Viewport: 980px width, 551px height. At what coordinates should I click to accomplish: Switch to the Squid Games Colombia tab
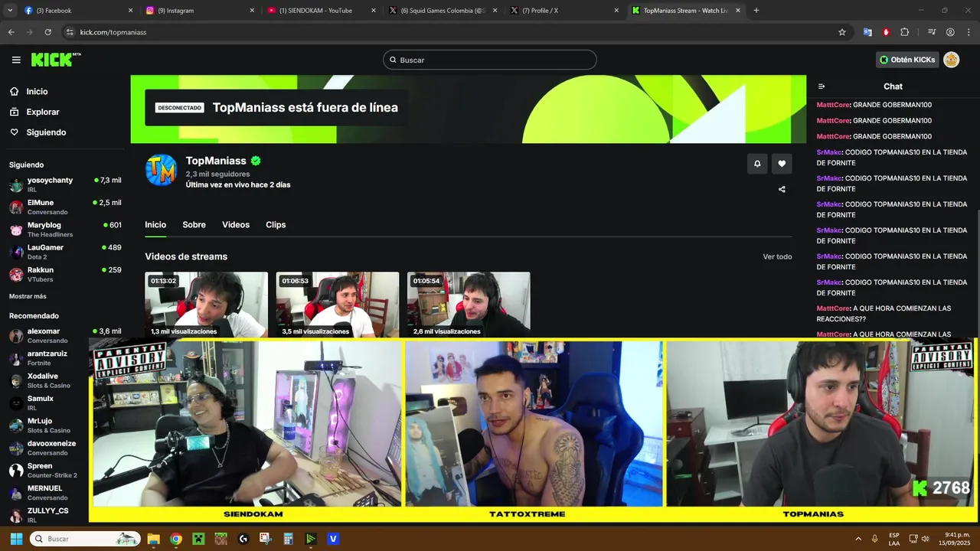point(443,11)
